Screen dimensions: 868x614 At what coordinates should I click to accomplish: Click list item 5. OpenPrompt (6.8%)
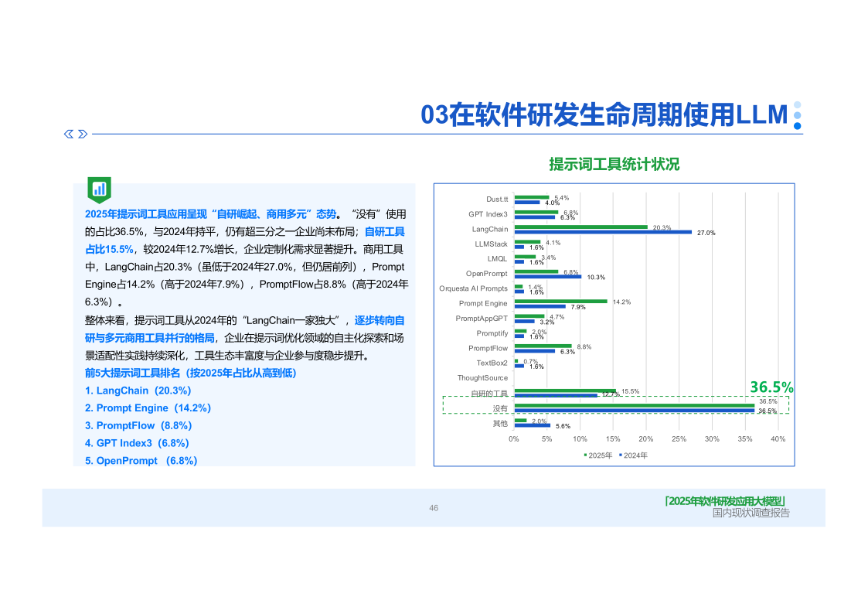click(x=141, y=461)
